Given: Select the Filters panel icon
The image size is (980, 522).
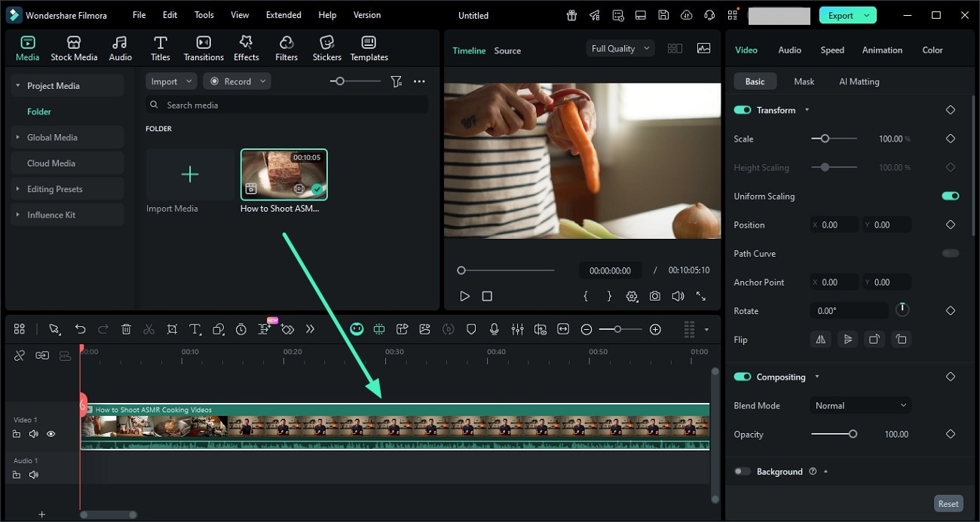Looking at the screenshot, I should pos(286,47).
